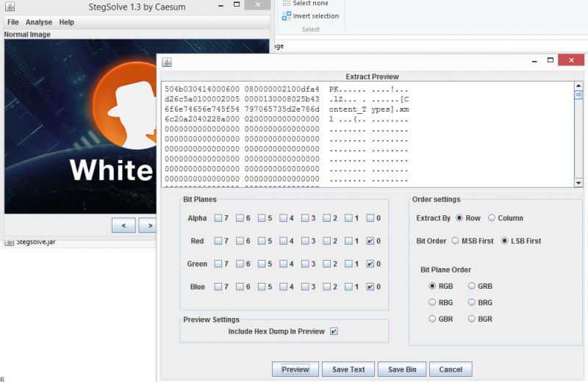Check Red bit plane 1
Screen dimensions: 588x382
point(348,241)
